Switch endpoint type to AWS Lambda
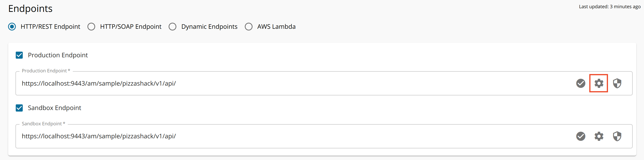The width and height of the screenshot is (644, 160). tap(249, 26)
